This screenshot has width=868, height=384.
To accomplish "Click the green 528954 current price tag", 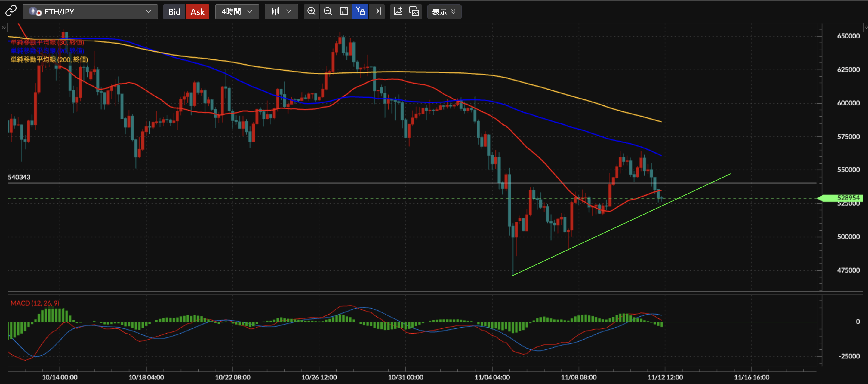I will click(x=848, y=197).
